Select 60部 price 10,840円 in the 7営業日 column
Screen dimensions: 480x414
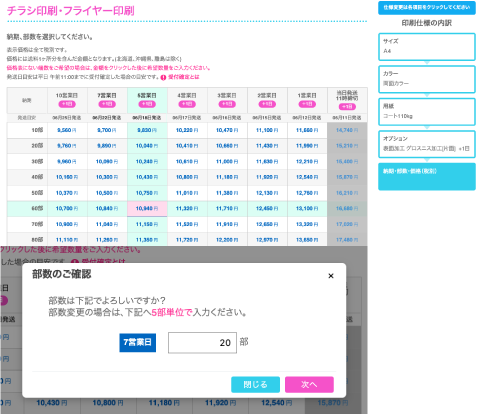point(107,209)
